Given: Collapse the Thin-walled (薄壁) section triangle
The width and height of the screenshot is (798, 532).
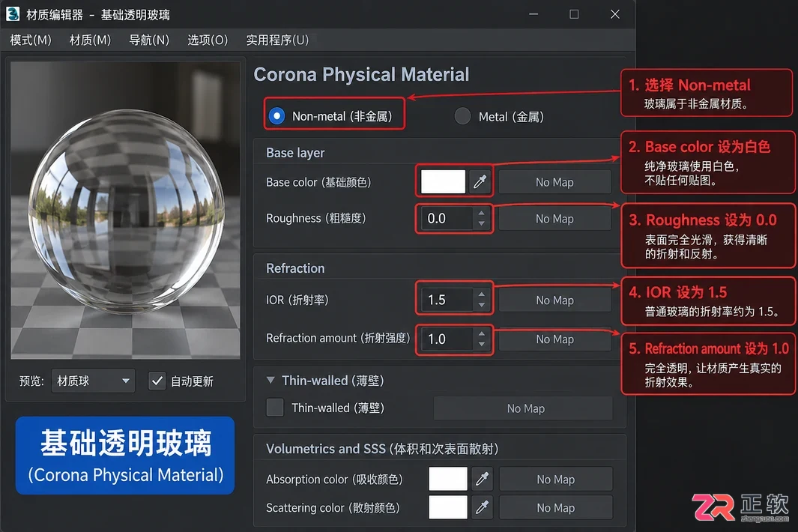Looking at the screenshot, I should coord(270,381).
